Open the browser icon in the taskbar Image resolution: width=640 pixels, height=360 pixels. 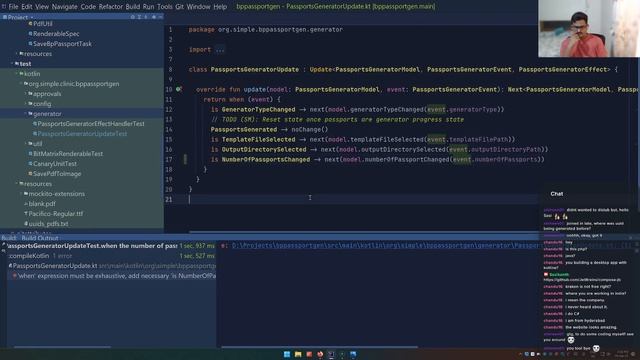(x=320, y=354)
